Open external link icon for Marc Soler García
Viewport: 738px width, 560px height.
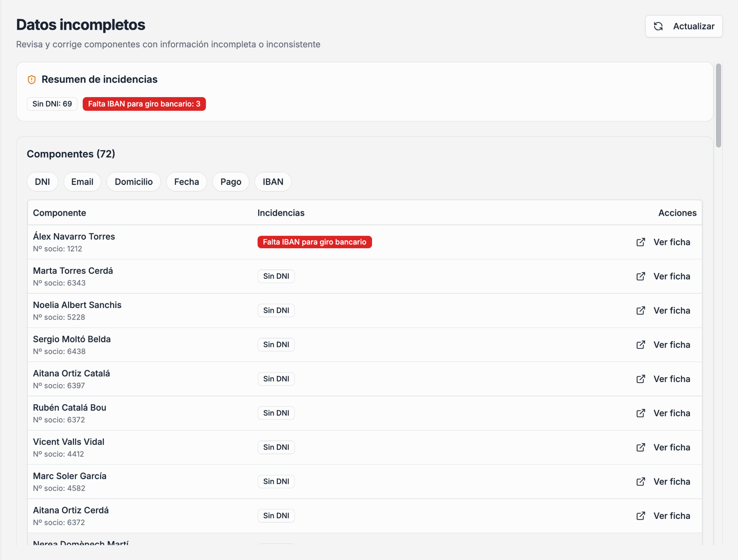(641, 482)
